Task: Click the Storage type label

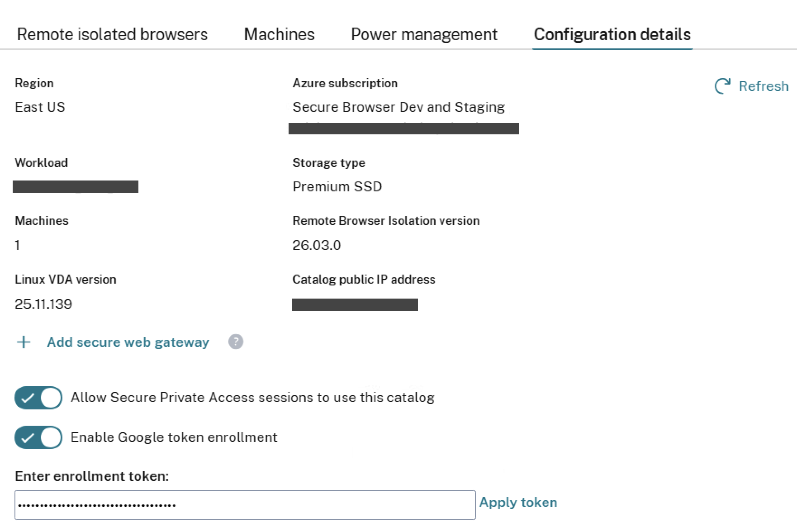Action: [329, 163]
